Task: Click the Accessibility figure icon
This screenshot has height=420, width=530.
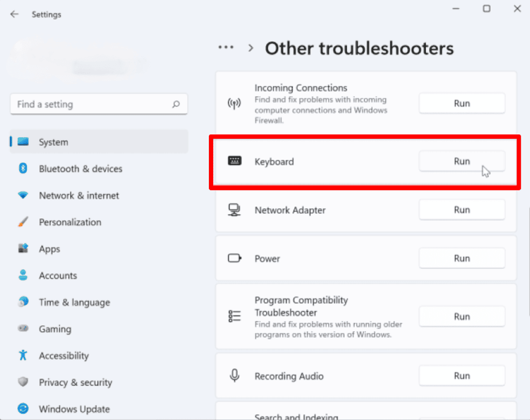Action: point(23,355)
